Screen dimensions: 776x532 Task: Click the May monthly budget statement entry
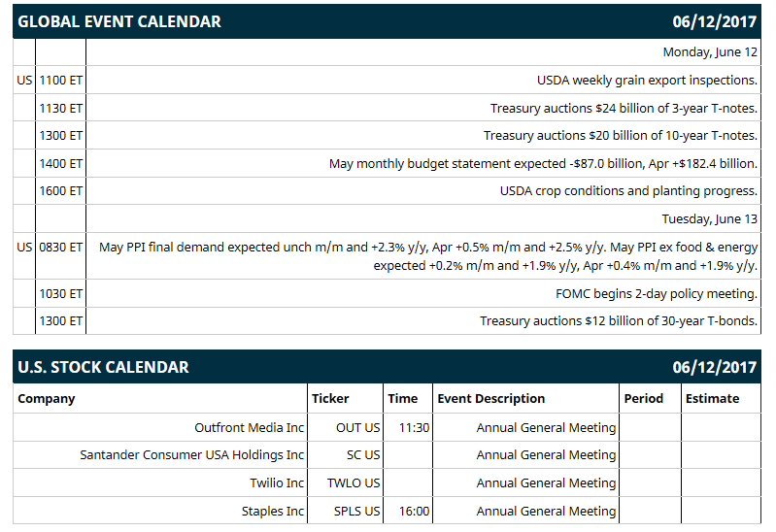543,163
